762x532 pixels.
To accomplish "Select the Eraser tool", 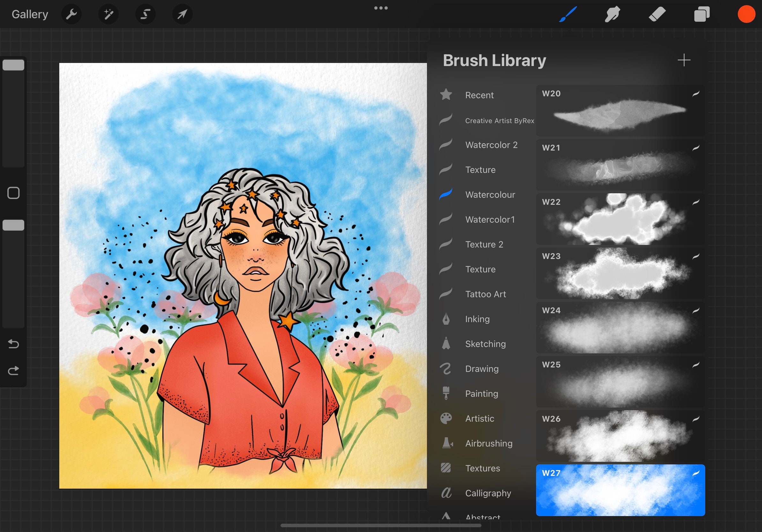I will pos(657,14).
